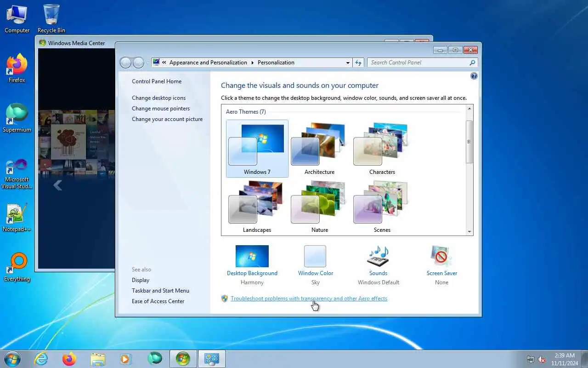Click the theme list scroll up arrow
This screenshot has height=368, width=588.
pos(469,109)
